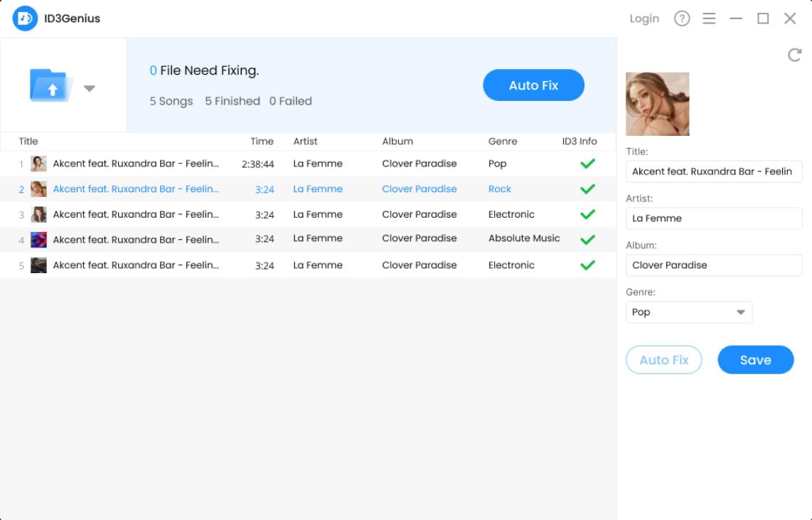
Task: Click the blue La Femme artist cell
Action: [x=318, y=189]
